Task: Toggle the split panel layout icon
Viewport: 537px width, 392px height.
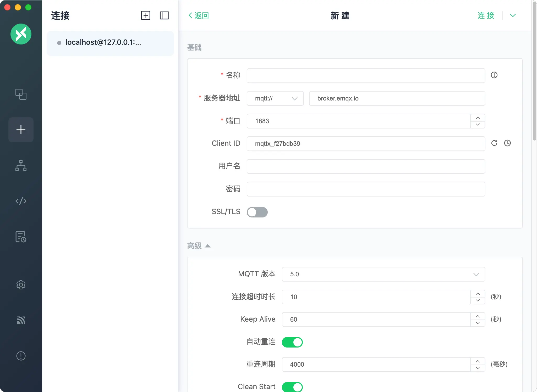Action: [165, 15]
